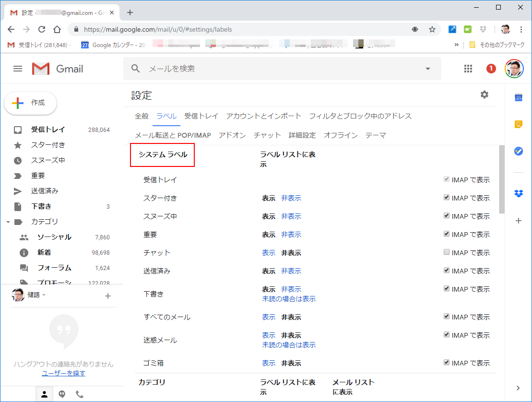This screenshot has width=532, height=402.
Task: Click the ユーザーを探す link
Action: (63, 373)
